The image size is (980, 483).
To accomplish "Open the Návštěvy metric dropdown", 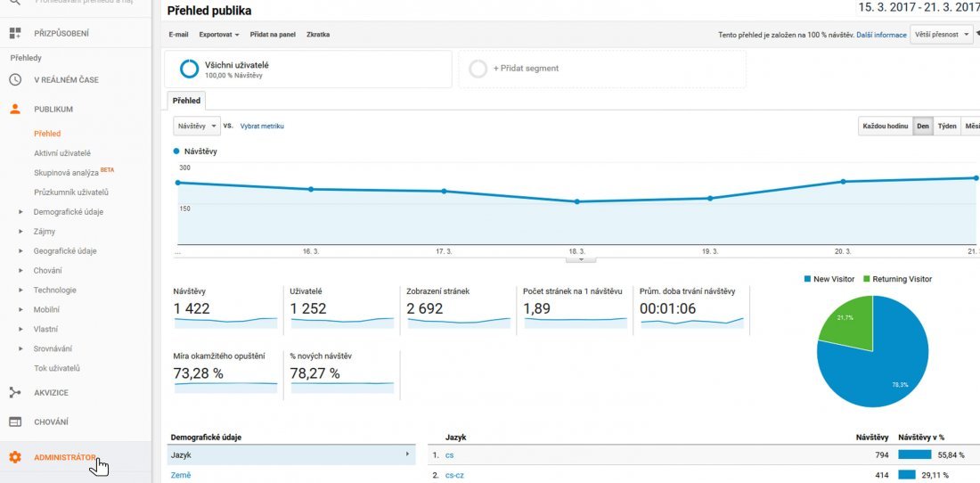I will (197, 127).
